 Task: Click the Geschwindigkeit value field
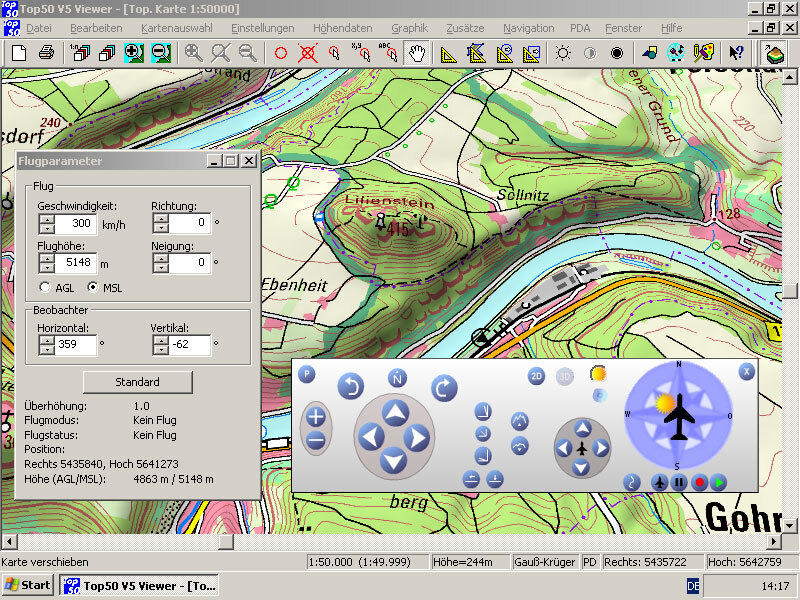(x=75, y=223)
